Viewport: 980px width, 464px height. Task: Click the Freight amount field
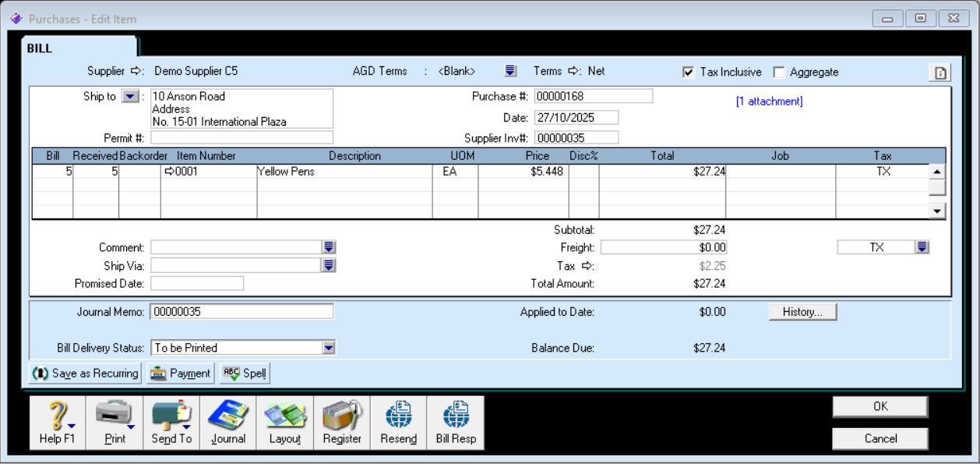click(x=664, y=247)
